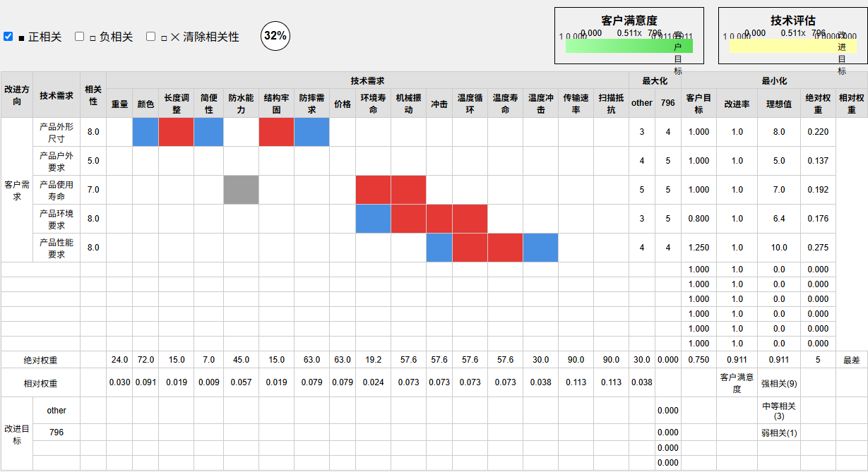Viewport: 868px width, 472px height.
Task: Click the 强相关(9) legend entry
Action: 779,383
